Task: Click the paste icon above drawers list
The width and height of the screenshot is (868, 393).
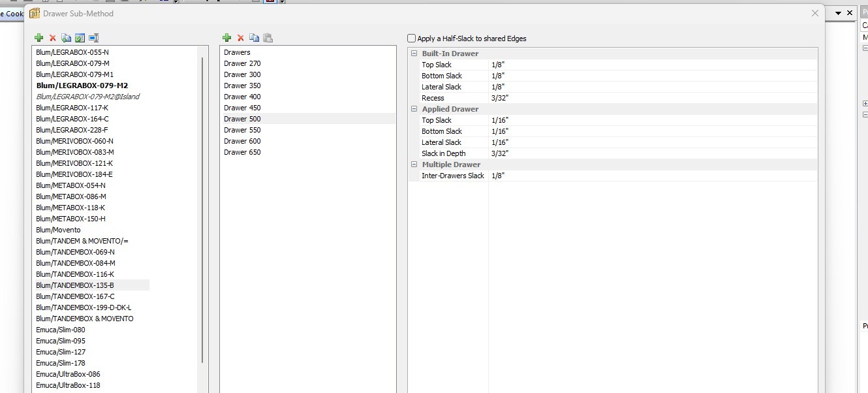Action: [x=268, y=38]
